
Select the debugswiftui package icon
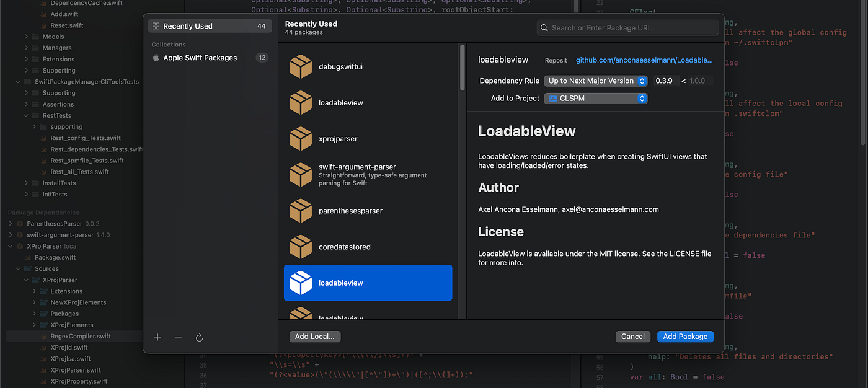click(301, 67)
